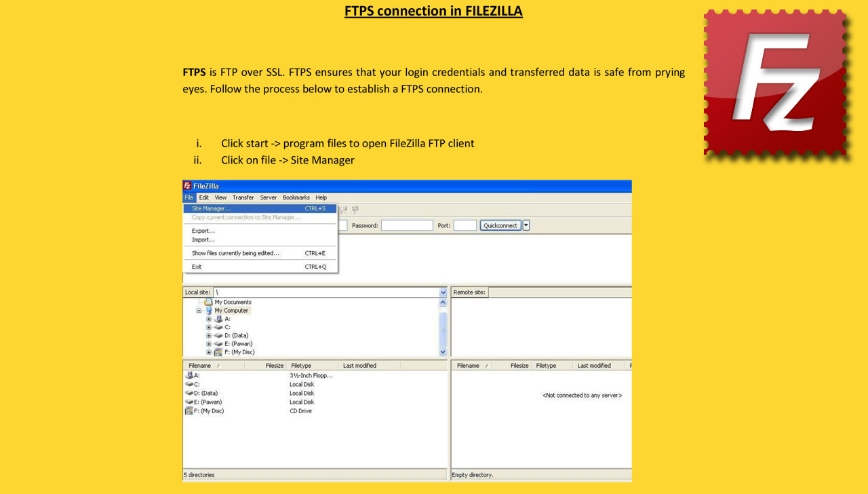Viewport: 868px width, 494px height.
Task: Click the folder tree scrollbar up arrow
Action: click(x=443, y=303)
